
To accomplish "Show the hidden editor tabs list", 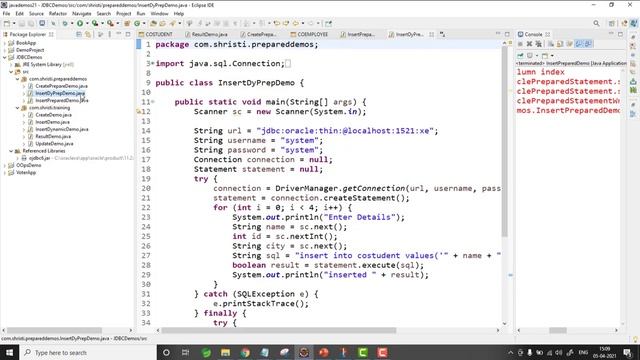I will (x=443, y=35).
